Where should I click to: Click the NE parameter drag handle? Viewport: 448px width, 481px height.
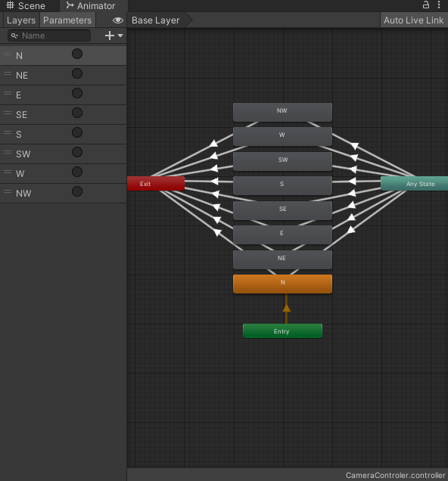tap(8, 73)
